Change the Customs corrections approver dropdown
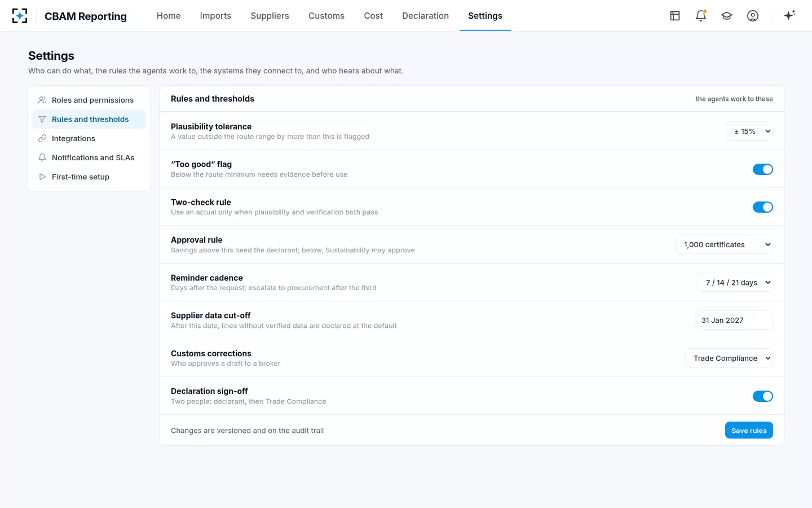The width and height of the screenshot is (812, 508). pyautogui.click(x=729, y=358)
